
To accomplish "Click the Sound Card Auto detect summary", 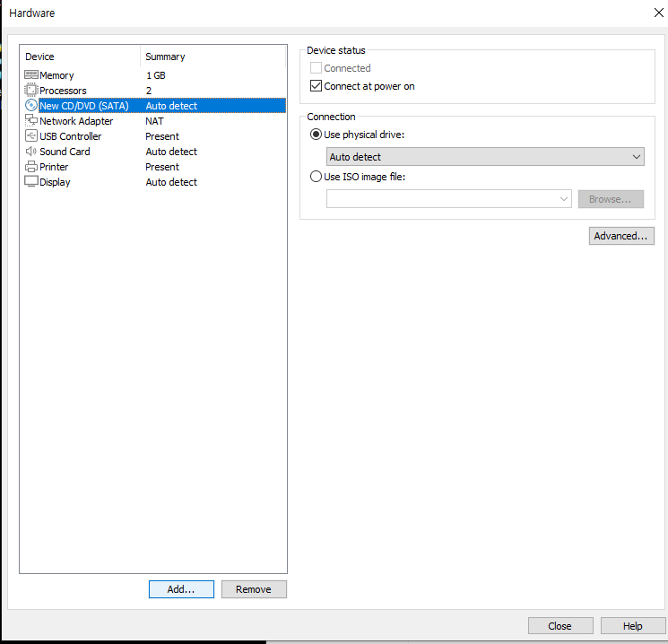I will [x=171, y=152].
